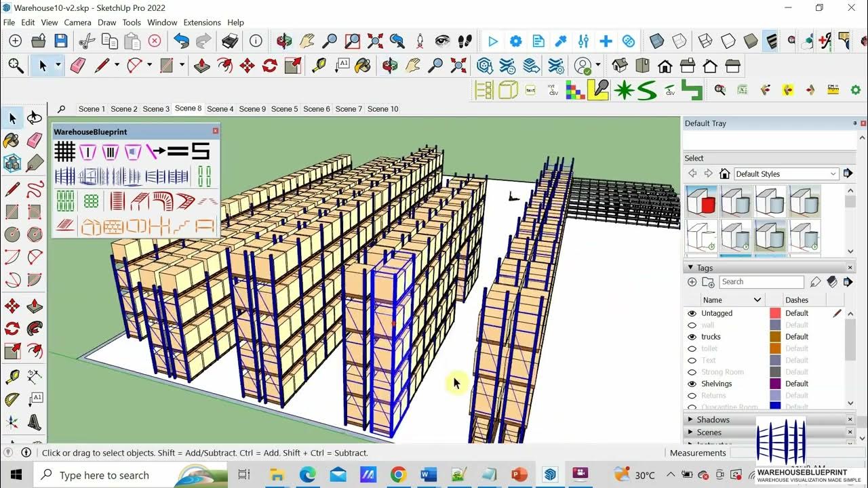Image resolution: width=868 pixels, height=488 pixels.
Task: Click the Add Tag plus icon
Action: click(x=692, y=282)
